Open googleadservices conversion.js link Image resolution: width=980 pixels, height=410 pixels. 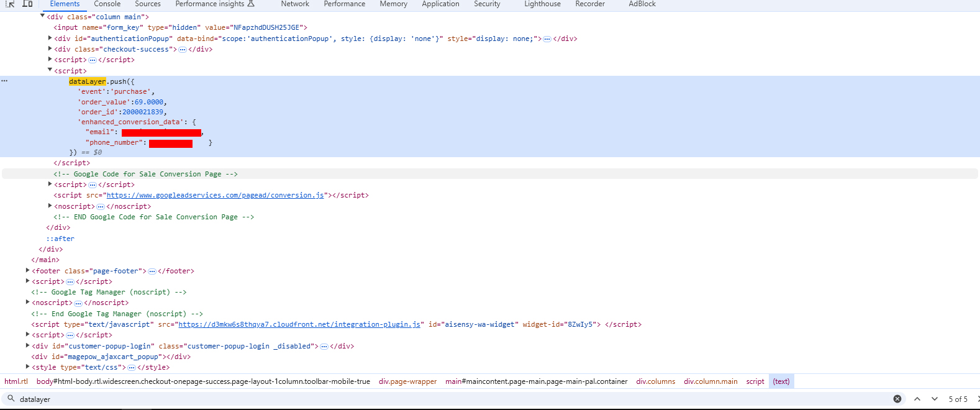pyautogui.click(x=215, y=195)
